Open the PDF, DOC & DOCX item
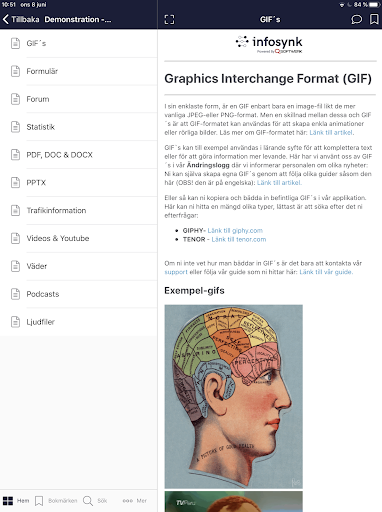 coord(79,155)
